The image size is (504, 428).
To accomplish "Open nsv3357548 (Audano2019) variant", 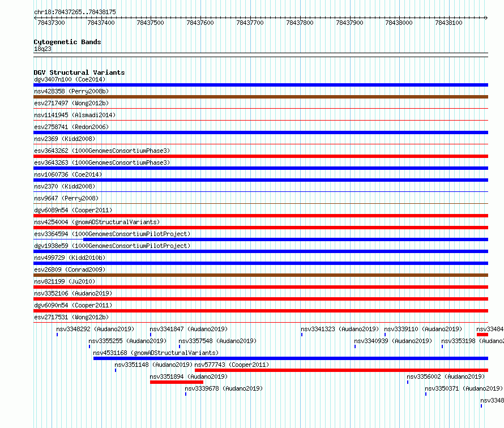I will coord(217,341).
